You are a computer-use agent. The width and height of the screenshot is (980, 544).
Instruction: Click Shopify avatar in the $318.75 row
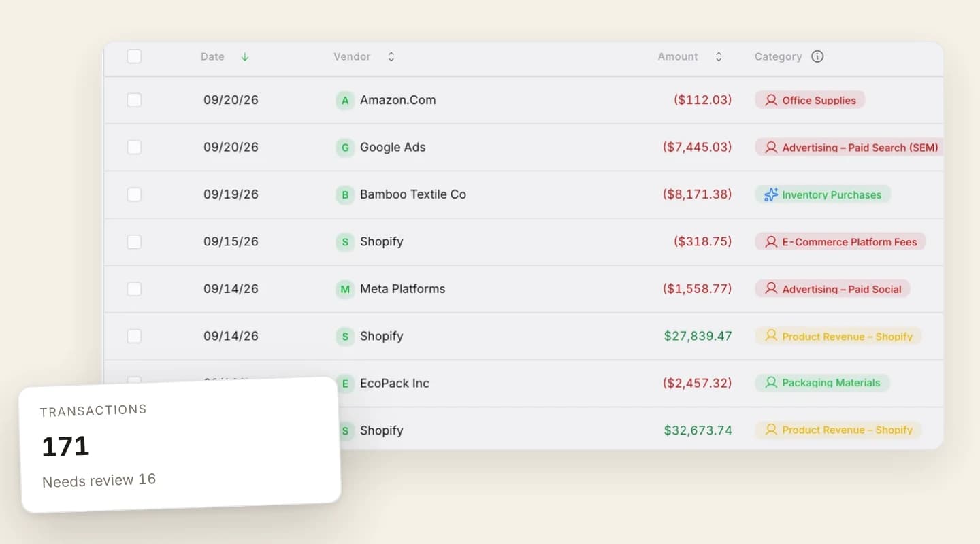click(345, 242)
